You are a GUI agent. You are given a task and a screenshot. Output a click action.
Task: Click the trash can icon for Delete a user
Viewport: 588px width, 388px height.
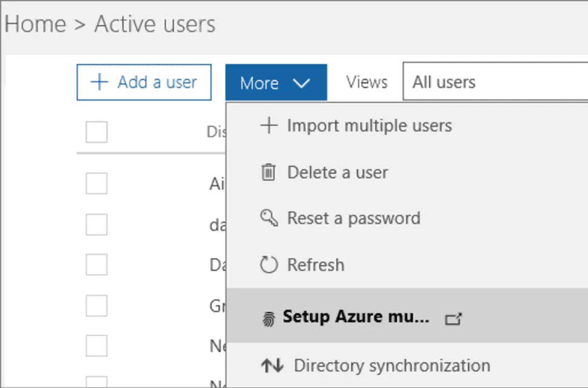(x=268, y=173)
